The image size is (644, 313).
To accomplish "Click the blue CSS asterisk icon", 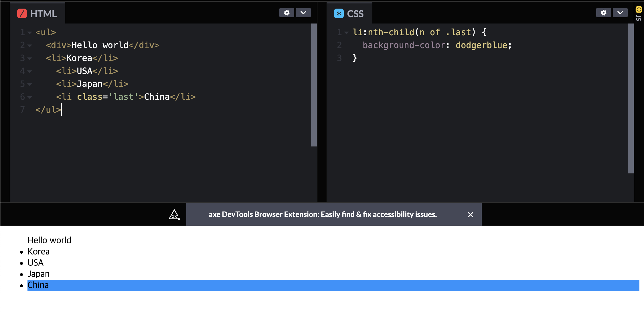I will pyautogui.click(x=339, y=13).
